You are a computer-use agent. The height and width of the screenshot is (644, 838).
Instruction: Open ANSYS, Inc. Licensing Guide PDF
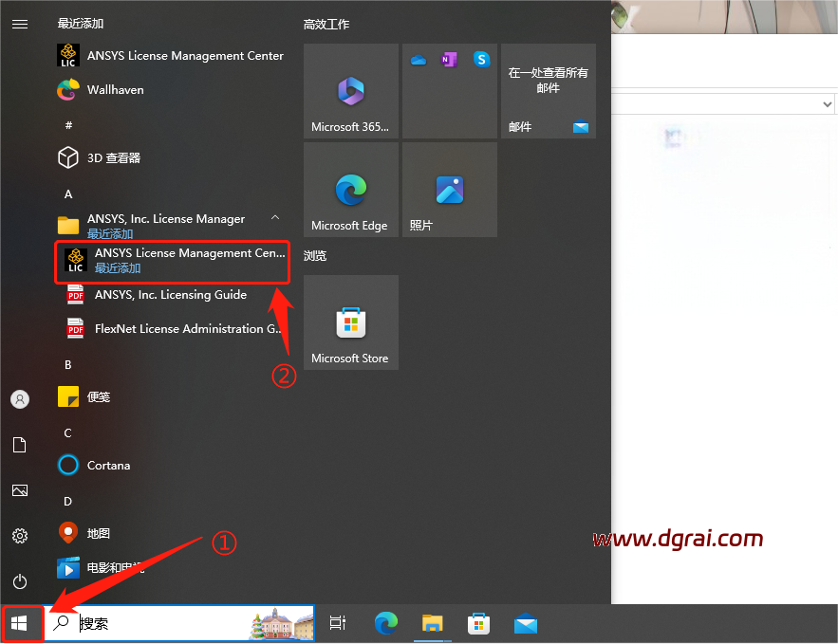pyautogui.click(x=170, y=295)
